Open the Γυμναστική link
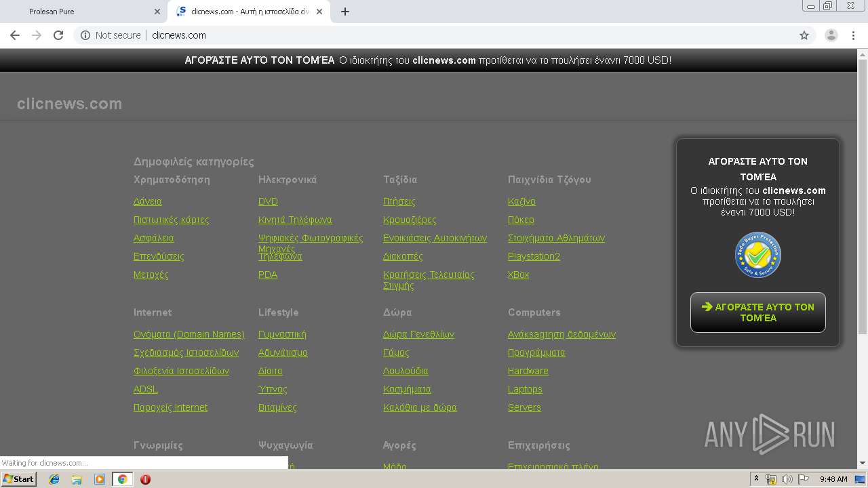This screenshot has width=868, height=488. pos(282,334)
